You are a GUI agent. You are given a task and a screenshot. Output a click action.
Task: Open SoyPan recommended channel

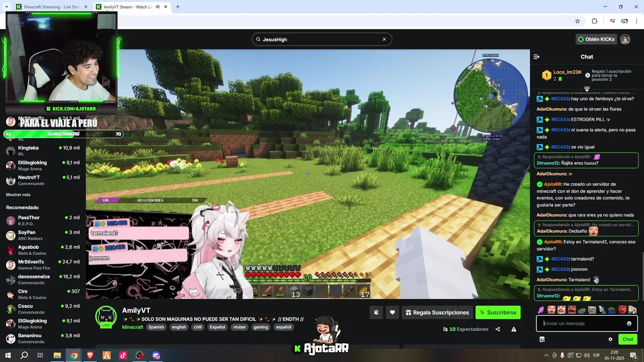coord(42,235)
